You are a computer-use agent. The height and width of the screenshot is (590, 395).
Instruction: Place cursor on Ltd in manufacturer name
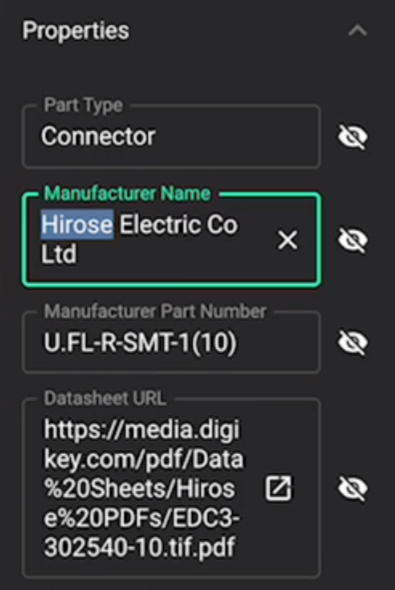[59, 254]
